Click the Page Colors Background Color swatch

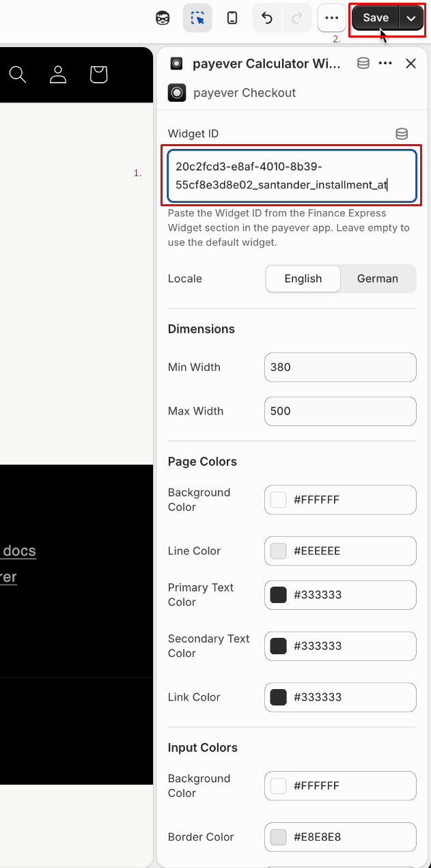coord(278,500)
